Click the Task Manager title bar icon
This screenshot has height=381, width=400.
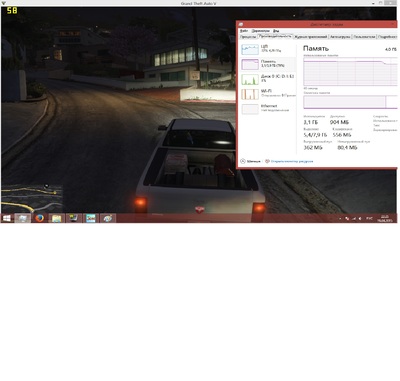pyautogui.click(x=241, y=24)
